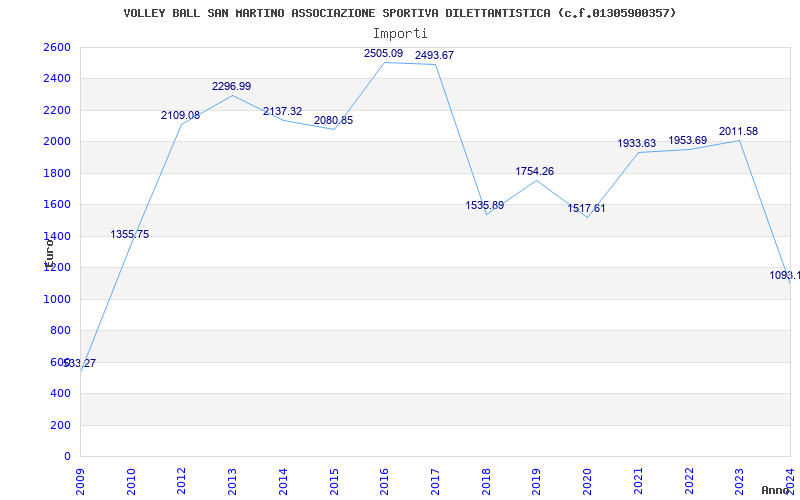The height and width of the screenshot is (500, 800).
Task: Click the 2010 x-axis year label
Action: [131, 482]
